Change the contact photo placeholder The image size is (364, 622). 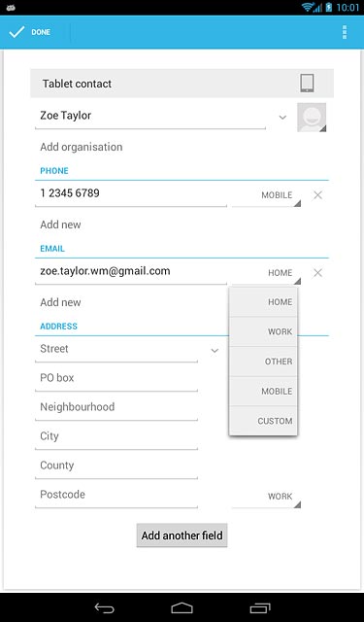point(312,118)
